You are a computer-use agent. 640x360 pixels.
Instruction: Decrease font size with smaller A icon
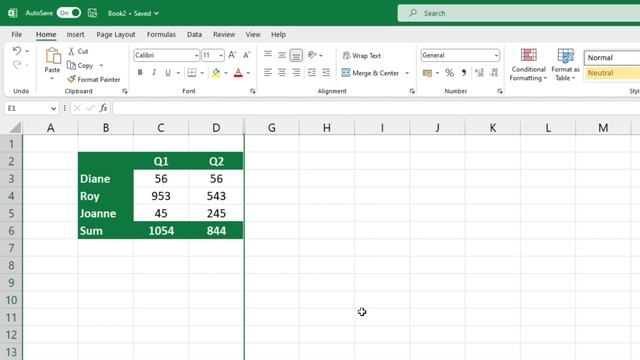(247, 55)
